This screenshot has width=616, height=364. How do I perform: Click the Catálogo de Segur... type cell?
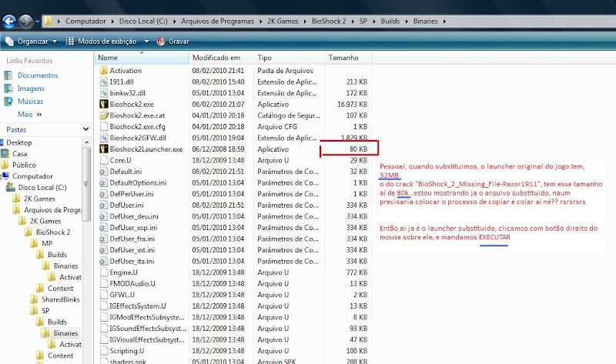point(289,115)
